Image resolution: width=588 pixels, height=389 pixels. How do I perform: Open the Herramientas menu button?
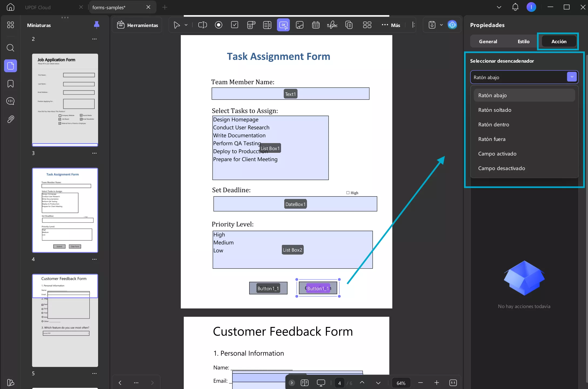point(137,25)
